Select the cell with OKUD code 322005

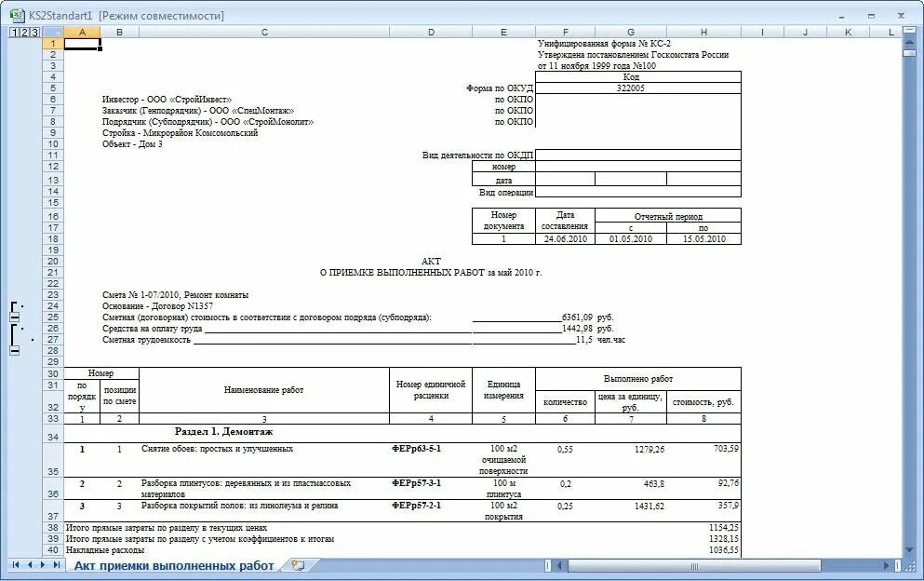[x=638, y=88]
